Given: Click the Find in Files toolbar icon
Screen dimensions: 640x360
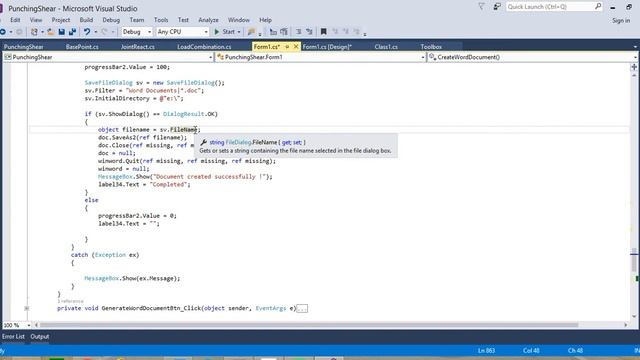Looking at the screenshot, I should (x=251, y=32).
